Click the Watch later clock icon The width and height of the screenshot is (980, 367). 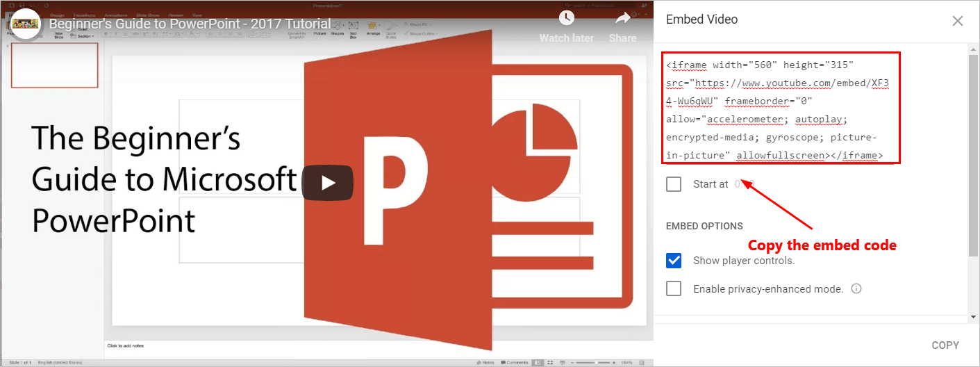[x=566, y=19]
